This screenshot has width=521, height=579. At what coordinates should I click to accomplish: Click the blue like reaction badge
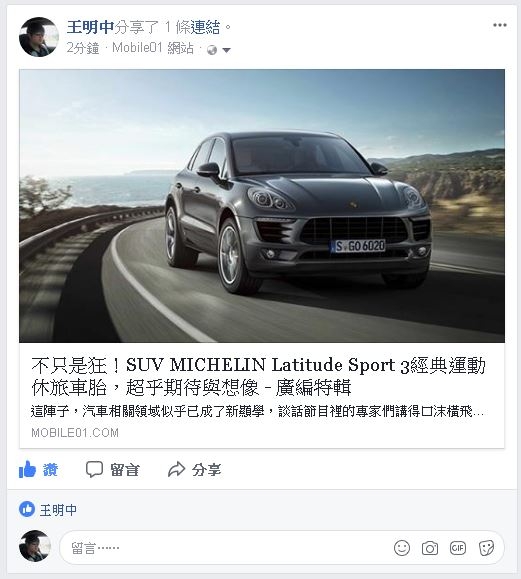coord(27,509)
